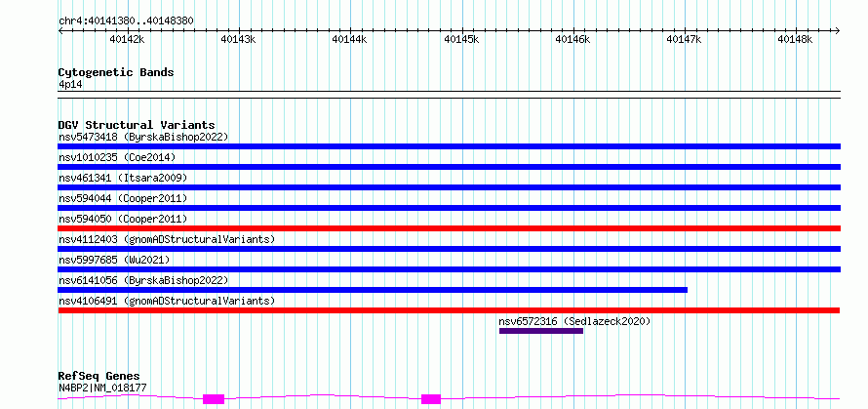
Task: Select the blue bar for nsv5473418
Action: coord(449,146)
